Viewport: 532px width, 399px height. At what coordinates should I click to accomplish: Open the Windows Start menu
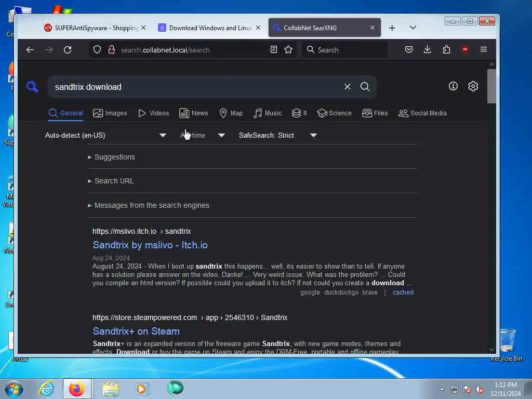pyautogui.click(x=14, y=389)
